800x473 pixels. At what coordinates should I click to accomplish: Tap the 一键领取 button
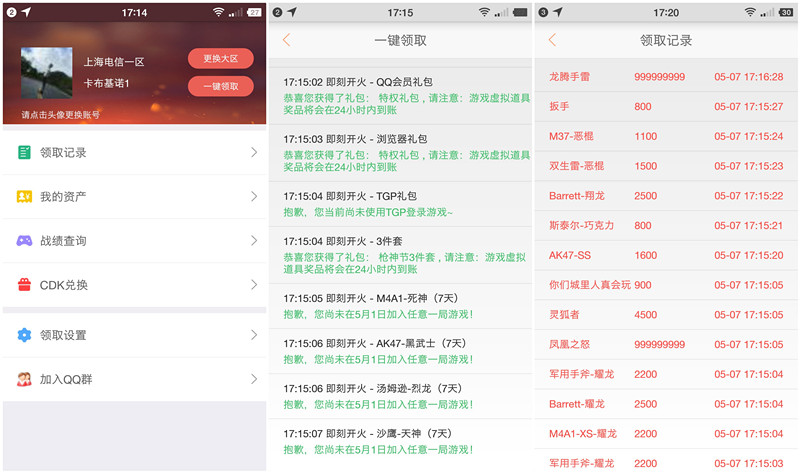pos(220,86)
